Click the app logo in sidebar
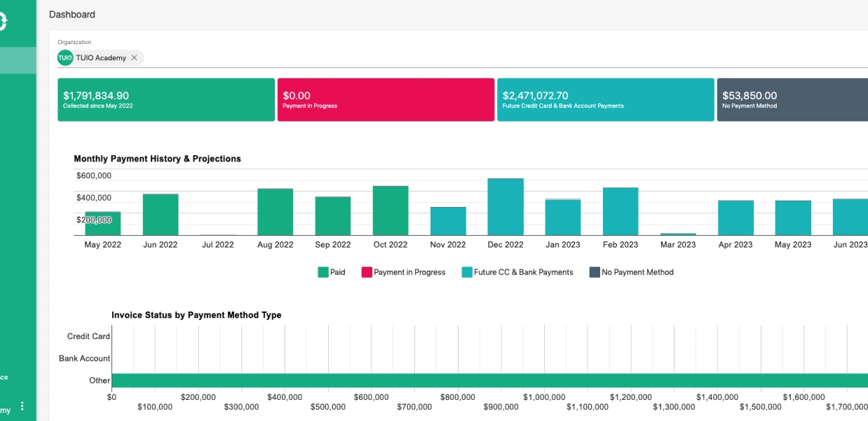This screenshot has width=868, height=421. [3, 22]
